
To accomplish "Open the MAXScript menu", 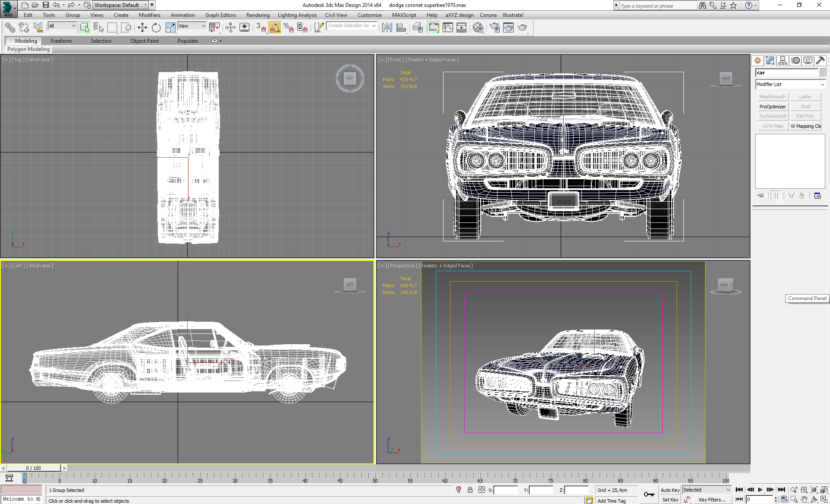I will pos(404,15).
